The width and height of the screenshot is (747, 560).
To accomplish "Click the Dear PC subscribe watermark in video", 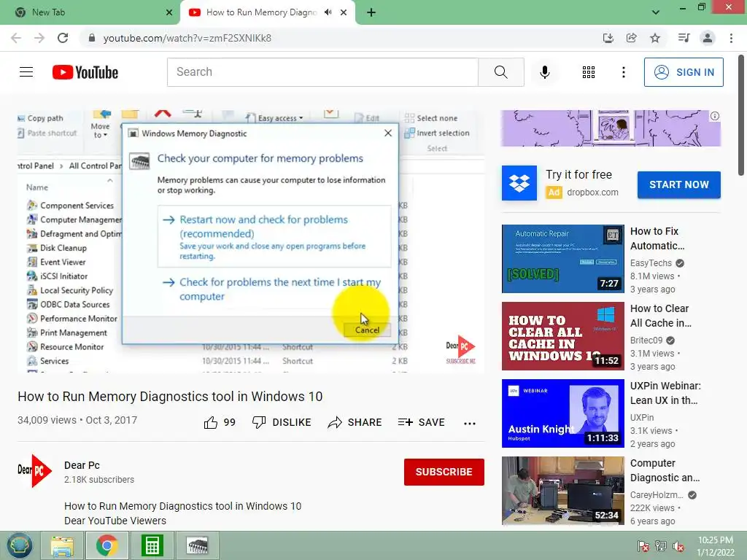I will 461,350.
